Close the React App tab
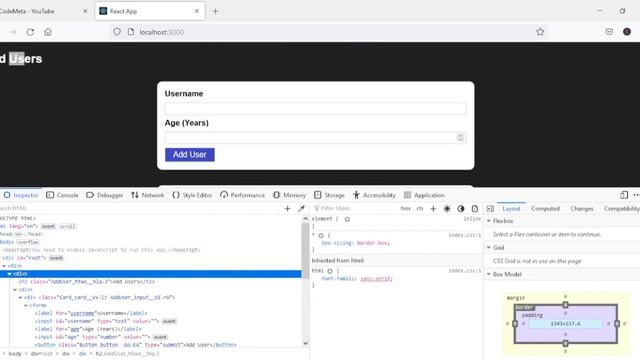 (x=197, y=11)
